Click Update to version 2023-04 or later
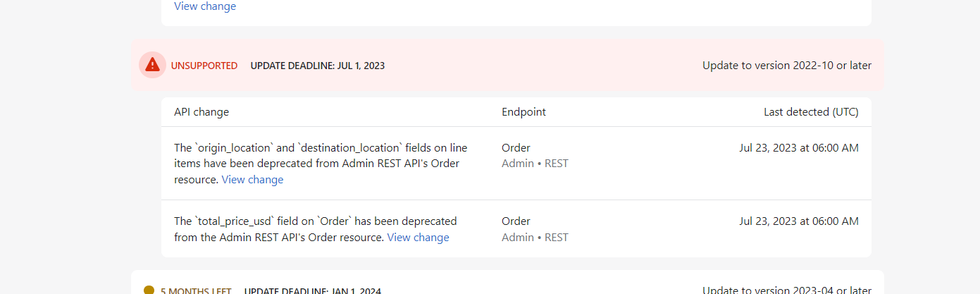This screenshot has width=980, height=294. coord(787,290)
